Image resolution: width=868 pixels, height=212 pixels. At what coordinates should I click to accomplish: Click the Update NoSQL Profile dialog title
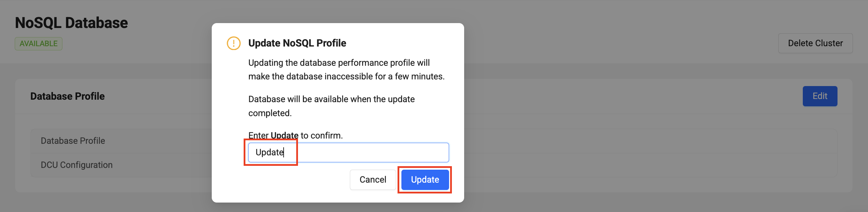pyautogui.click(x=297, y=43)
